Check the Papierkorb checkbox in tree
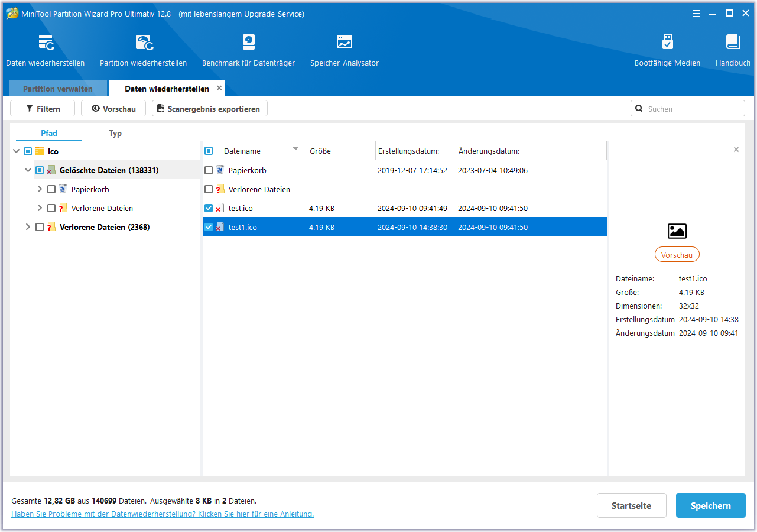The height and width of the screenshot is (532, 757). point(51,189)
